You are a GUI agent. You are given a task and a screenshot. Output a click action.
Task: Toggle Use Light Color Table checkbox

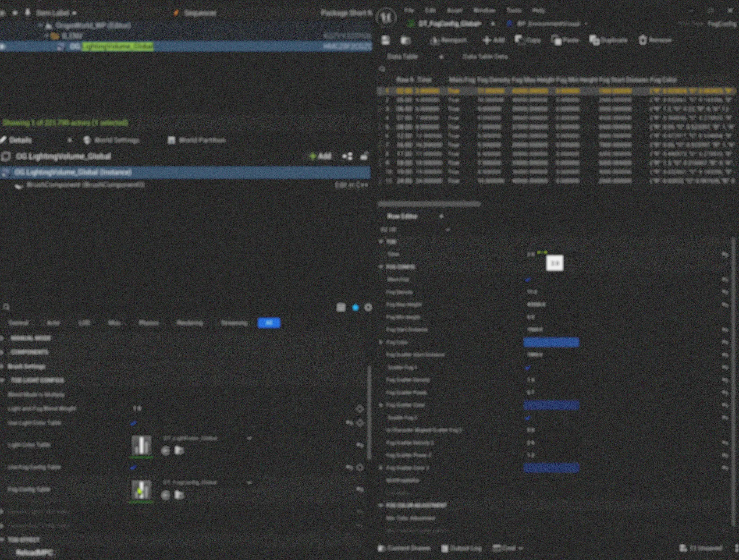pos(134,423)
